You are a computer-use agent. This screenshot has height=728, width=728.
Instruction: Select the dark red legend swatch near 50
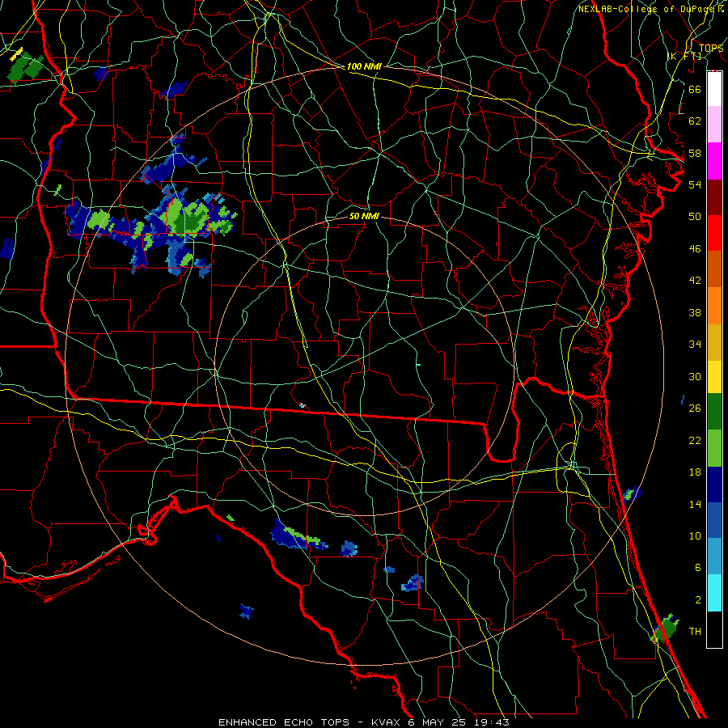coord(714,197)
